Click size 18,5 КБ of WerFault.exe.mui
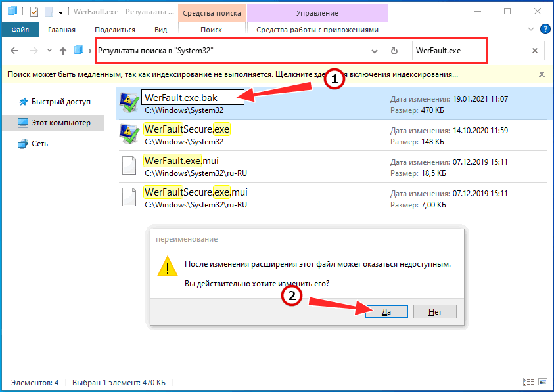554x392 pixels. click(x=434, y=173)
